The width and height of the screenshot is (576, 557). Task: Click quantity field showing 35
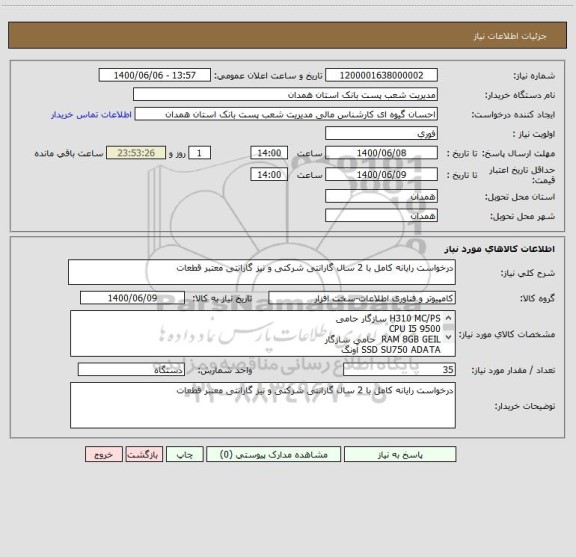(399, 370)
